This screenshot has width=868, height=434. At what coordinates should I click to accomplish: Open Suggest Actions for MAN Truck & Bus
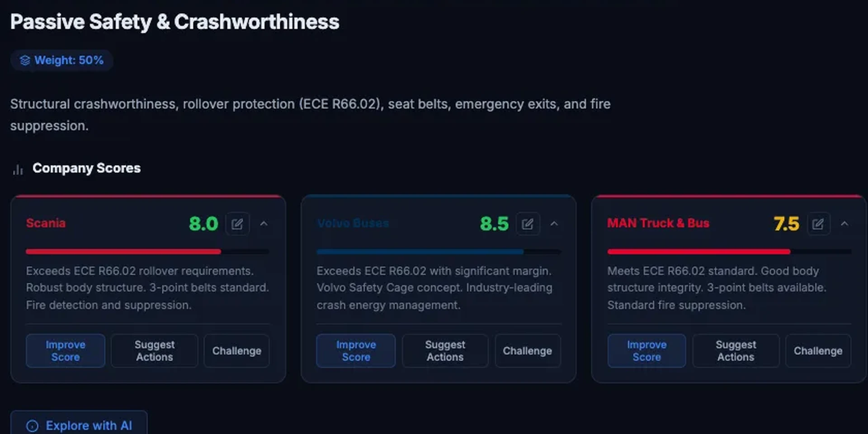[736, 351]
